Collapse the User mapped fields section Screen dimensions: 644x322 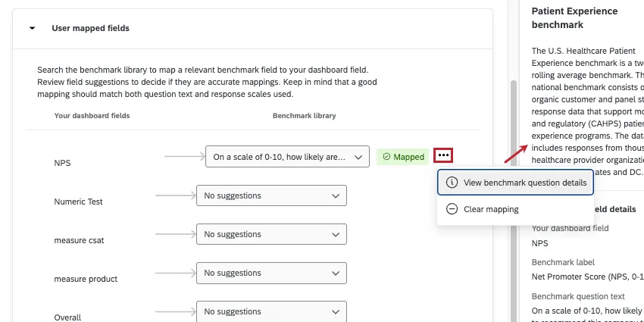click(32, 28)
